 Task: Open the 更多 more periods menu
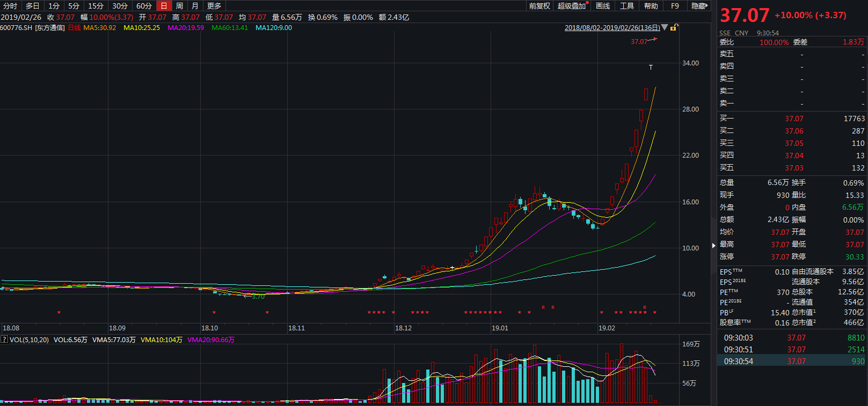coord(214,6)
